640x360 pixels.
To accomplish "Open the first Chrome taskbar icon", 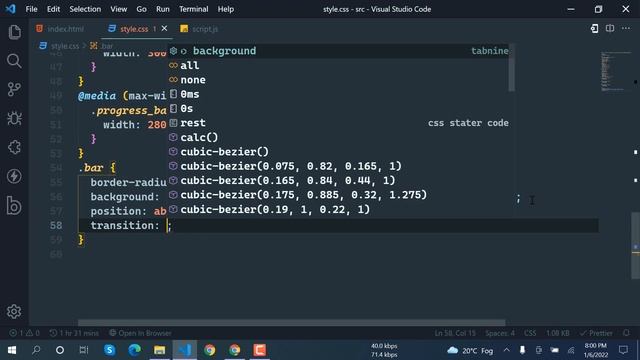I will coord(209,350).
